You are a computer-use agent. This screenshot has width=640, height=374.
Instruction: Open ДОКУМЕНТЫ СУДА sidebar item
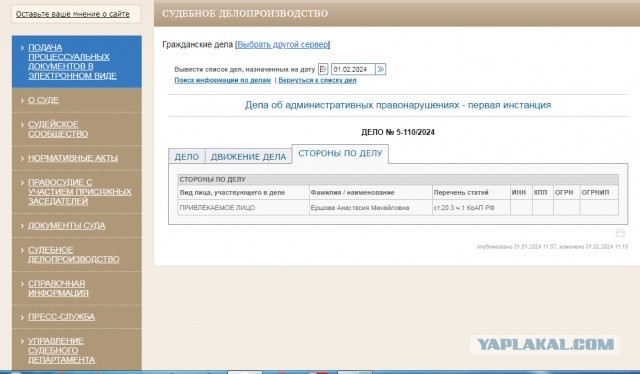pyautogui.click(x=67, y=226)
